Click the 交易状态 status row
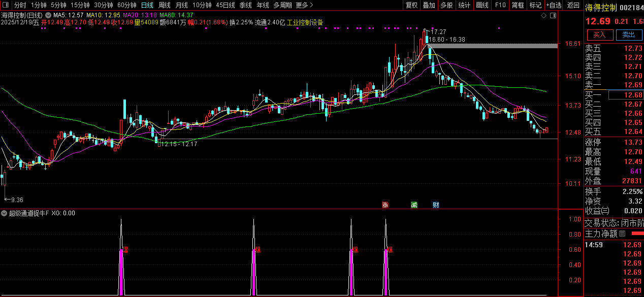Viewport: 644px width, 297px height. [614, 223]
